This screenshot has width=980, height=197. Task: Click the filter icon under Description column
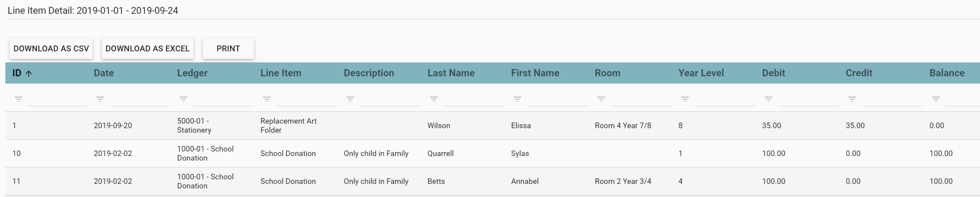(350, 99)
